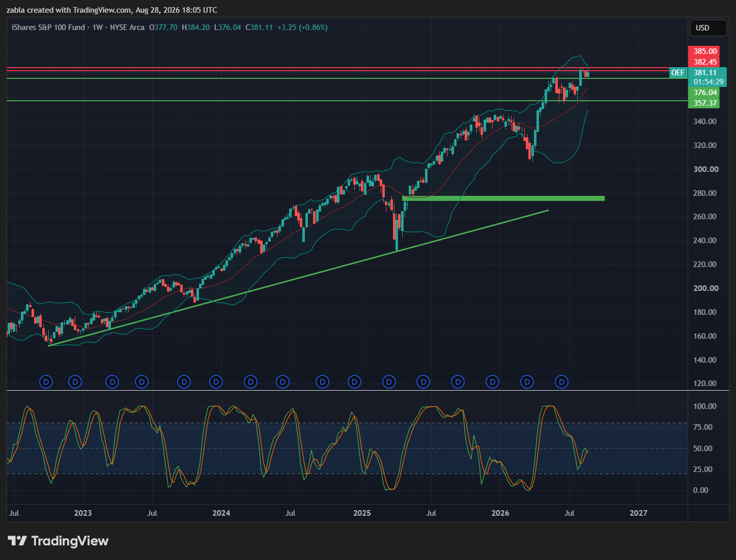Viewport: 736px width, 560px height.
Task: Click the close value C381.11 in the header
Action: [x=259, y=27]
